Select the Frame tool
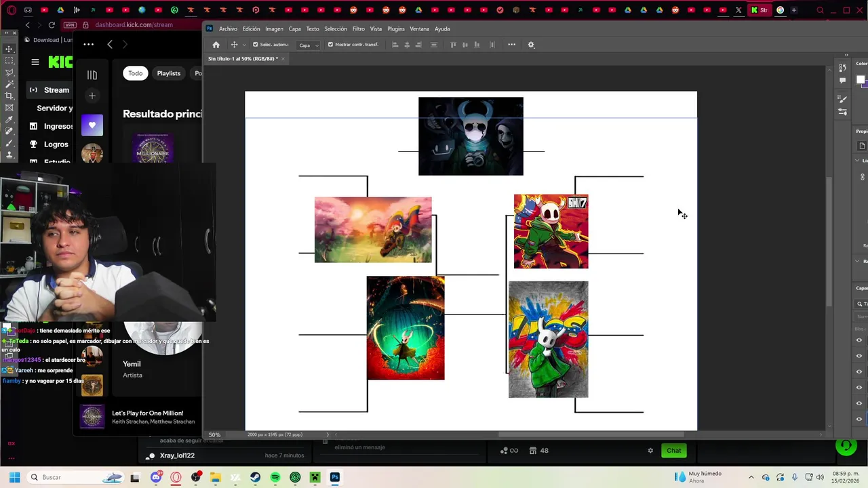Viewport: 868px width, 488px height. pyautogui.click(x=9, y=108)
